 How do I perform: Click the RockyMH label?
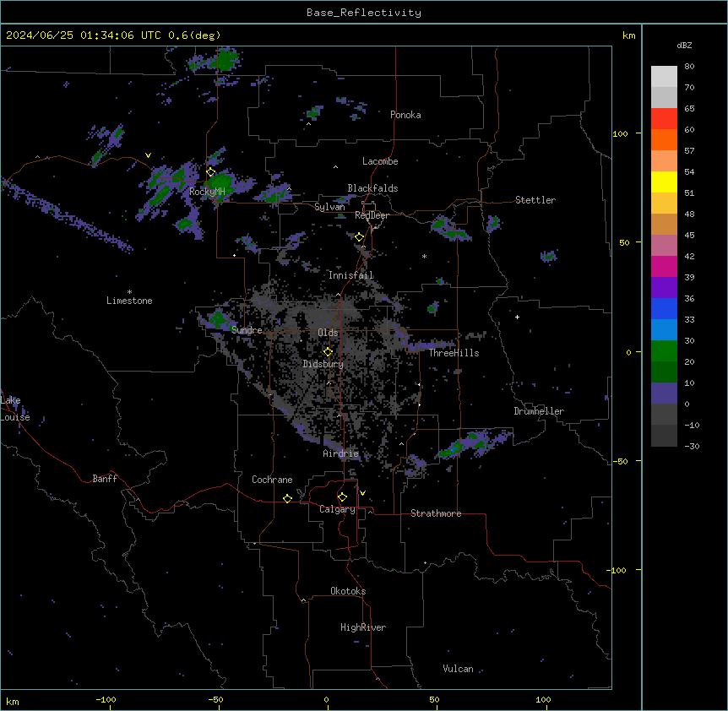pyautogui.click(x=207, y=192)
